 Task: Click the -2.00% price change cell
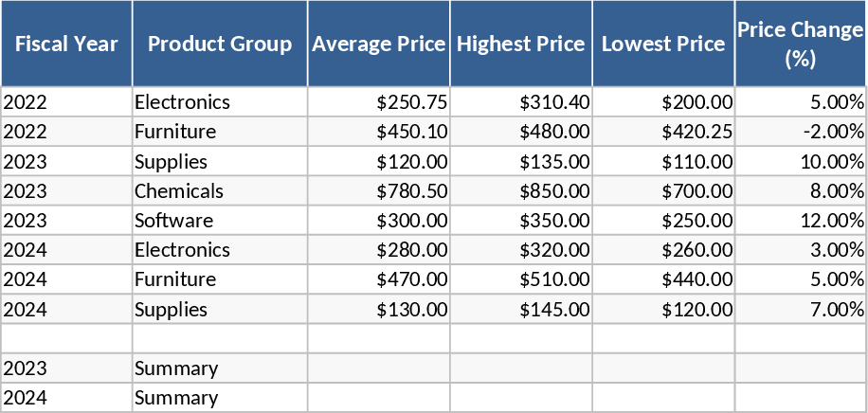pyautogui.click(x=801, y=131)
